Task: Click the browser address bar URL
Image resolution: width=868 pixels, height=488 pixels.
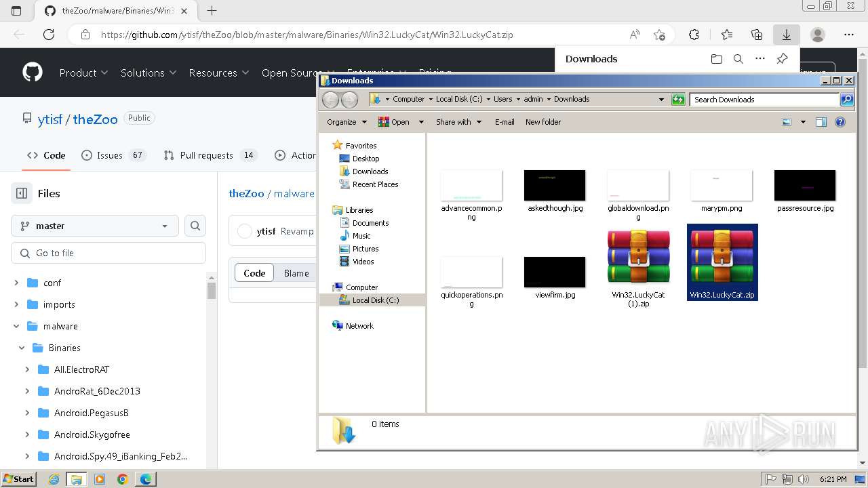Action: click(307, 35)
